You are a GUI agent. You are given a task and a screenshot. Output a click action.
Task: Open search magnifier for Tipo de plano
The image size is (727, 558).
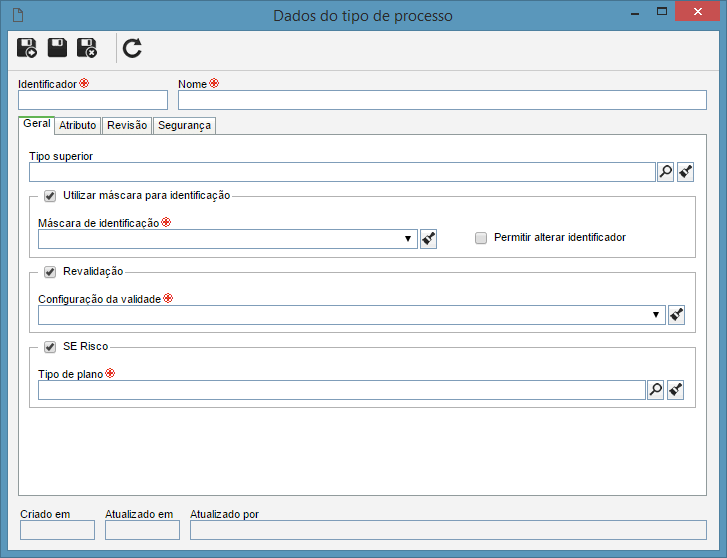point(656,390)
